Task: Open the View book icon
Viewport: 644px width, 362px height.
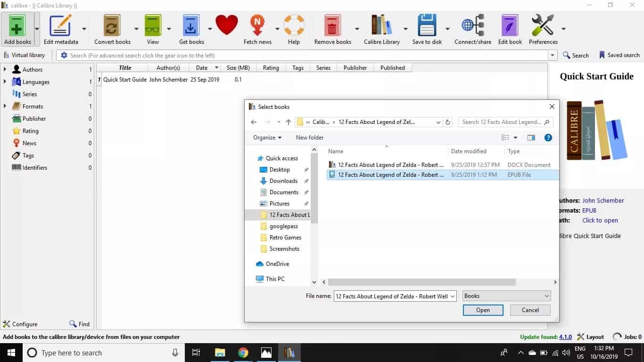Action: (x=153, y=25)
